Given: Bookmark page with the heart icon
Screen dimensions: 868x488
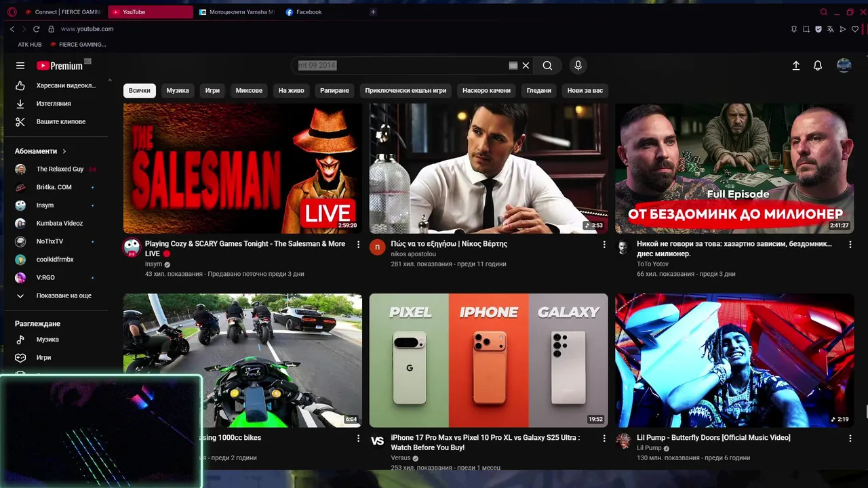Looking at the screenshot, I should click(855, 29).
